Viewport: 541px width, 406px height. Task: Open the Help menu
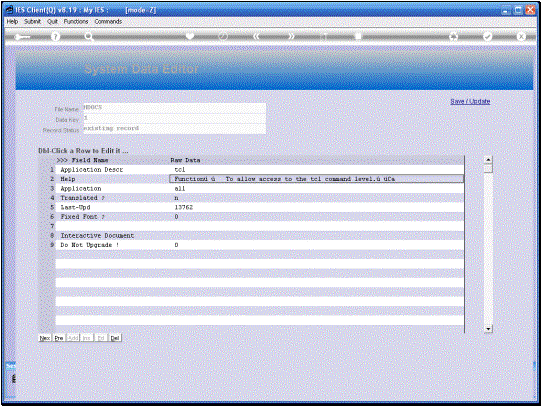(12, 21)
